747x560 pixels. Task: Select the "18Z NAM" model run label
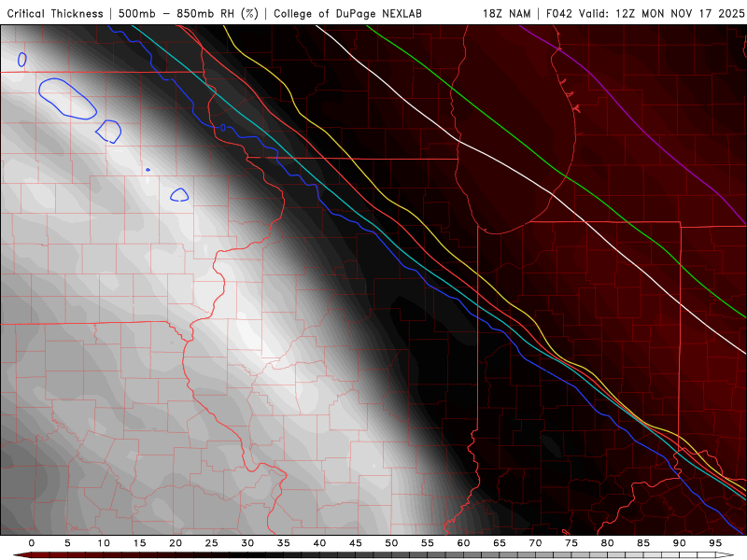pyautogui.click(x=507, y=13)
